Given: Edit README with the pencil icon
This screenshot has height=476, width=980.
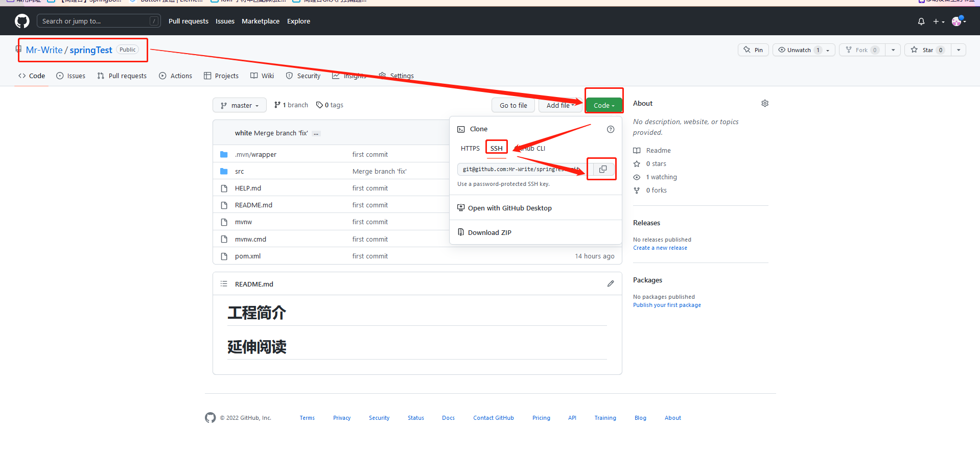Looking at the screenshot, I should pyautogui.click(x=611, y=284).
